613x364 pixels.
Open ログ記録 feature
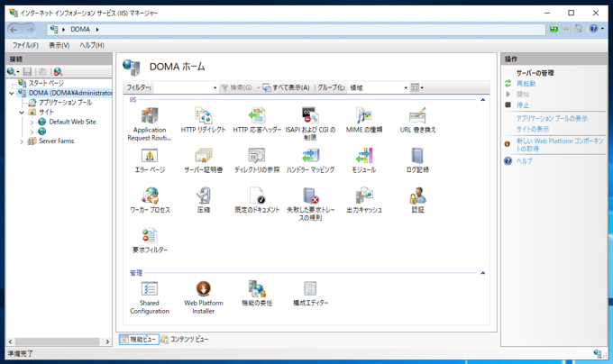point(417,160)
